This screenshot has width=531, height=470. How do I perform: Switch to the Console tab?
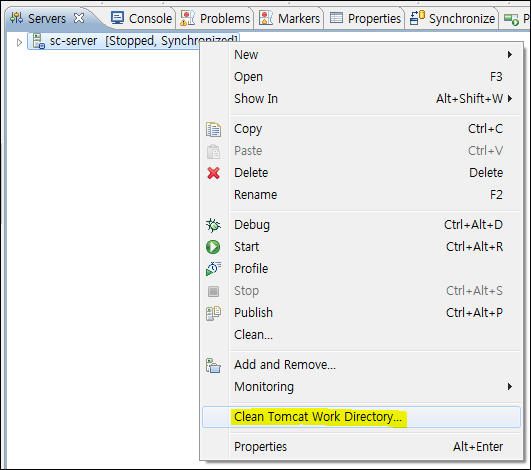tap(142, 18)
